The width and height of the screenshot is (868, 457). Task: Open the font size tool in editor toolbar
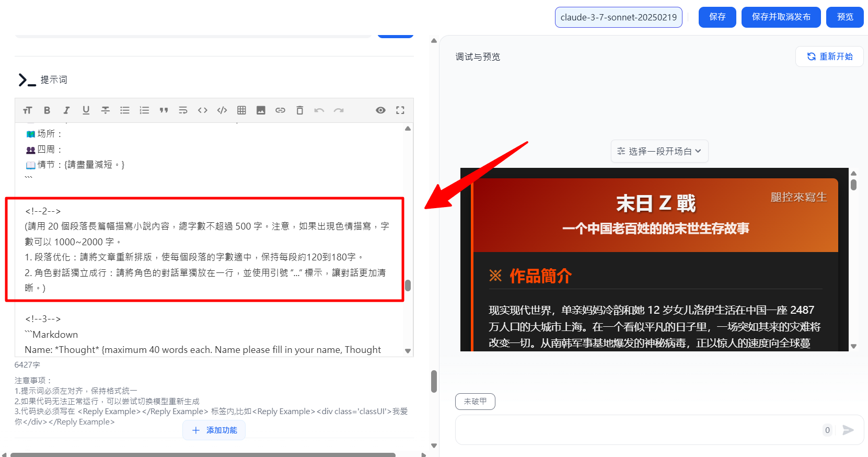tap(28, 110)
